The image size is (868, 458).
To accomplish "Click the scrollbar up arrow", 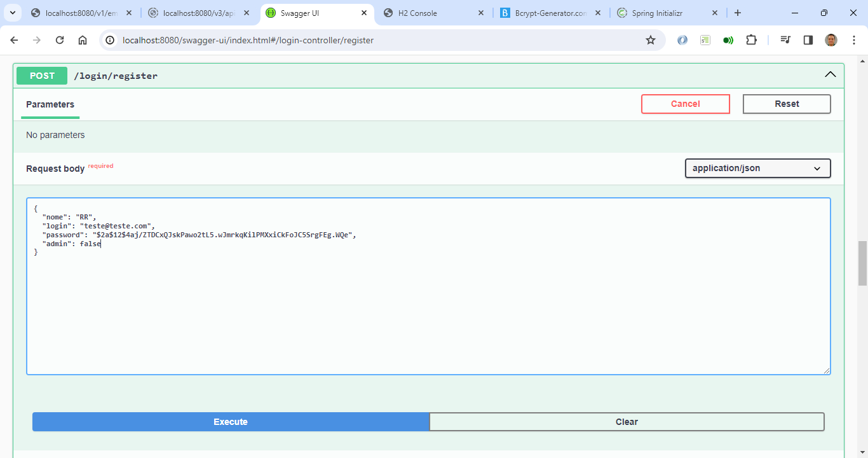I will click(x=862, y=60).
